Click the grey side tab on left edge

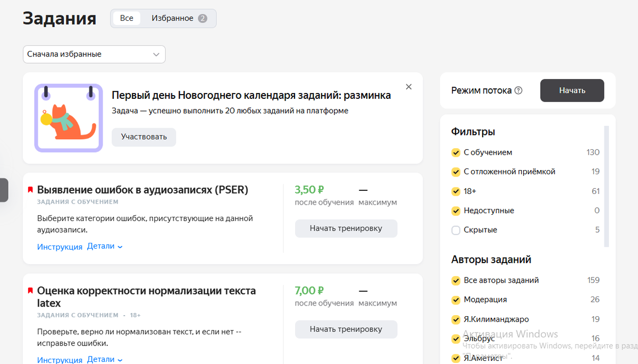[x=4, y=190]
